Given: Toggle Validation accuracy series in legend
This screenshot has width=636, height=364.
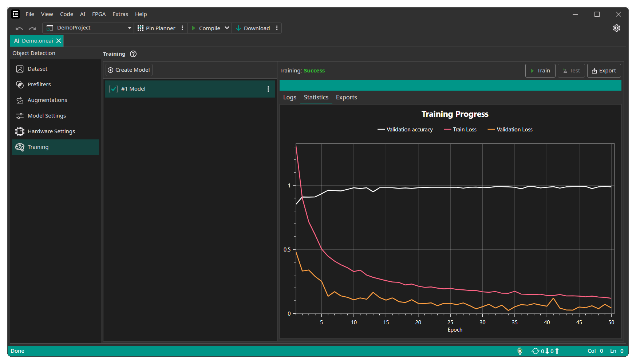Looking at the screenshot, I should [405, 130].
